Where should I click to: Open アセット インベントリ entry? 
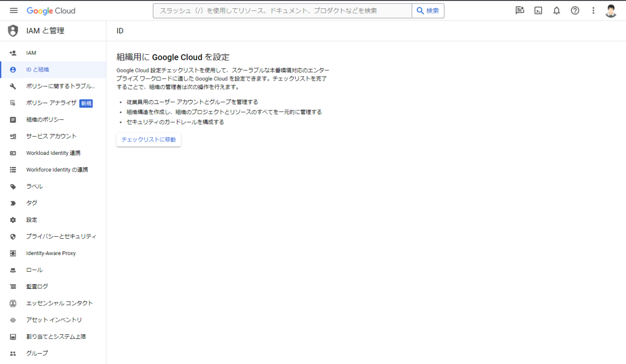53,320
